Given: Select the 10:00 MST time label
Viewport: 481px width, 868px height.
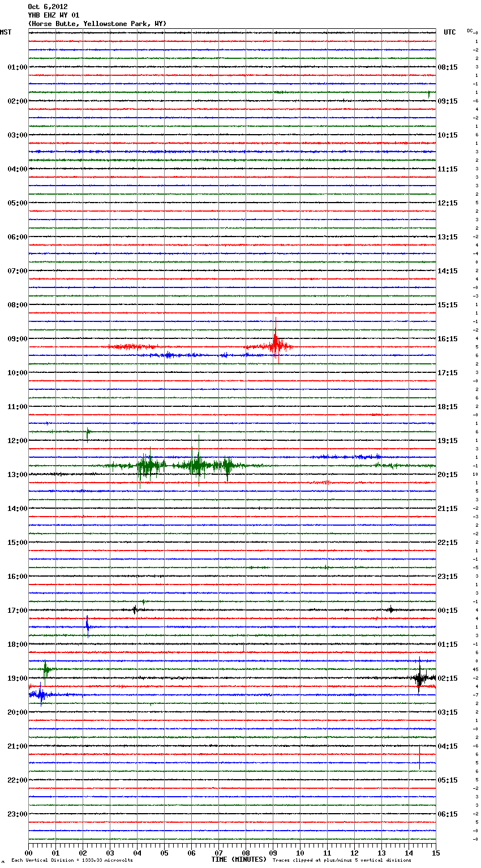Looking at the screenshot, I should click(18, 373).
